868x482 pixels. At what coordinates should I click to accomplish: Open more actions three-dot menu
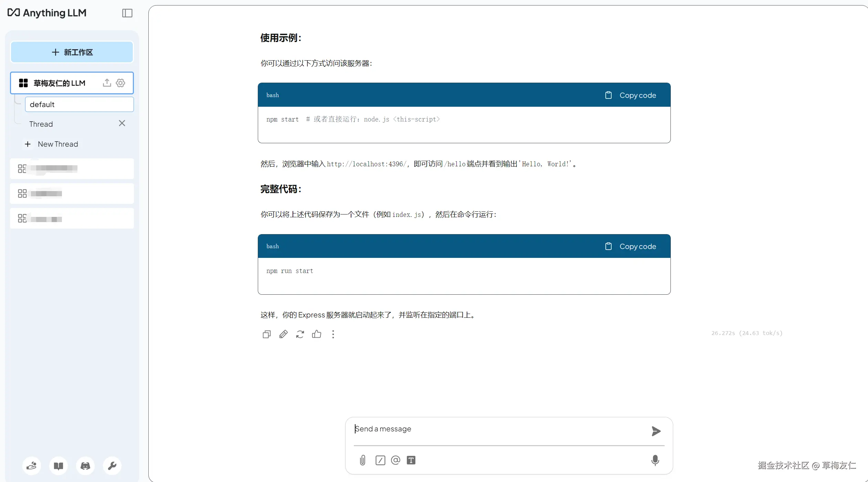(333, 334)
